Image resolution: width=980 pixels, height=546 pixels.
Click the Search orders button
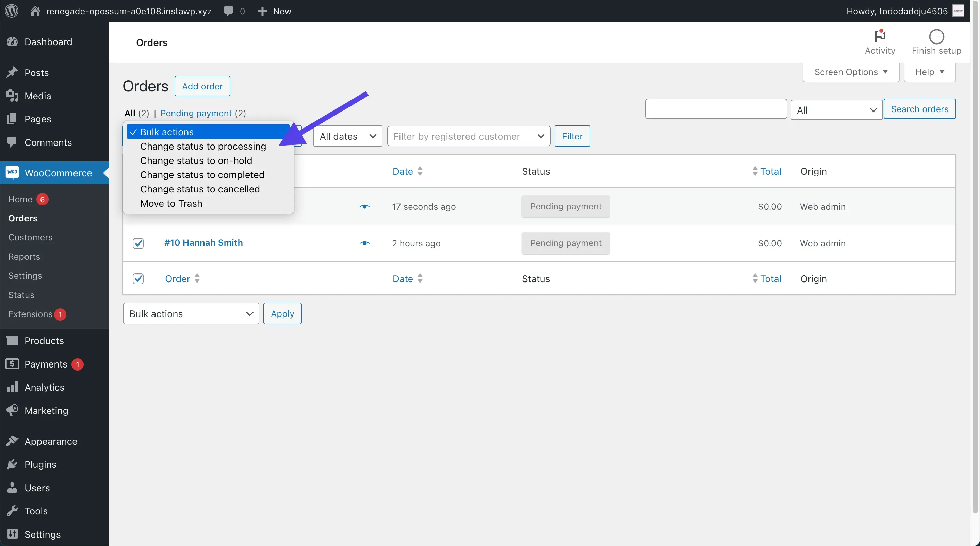point(919,109)
